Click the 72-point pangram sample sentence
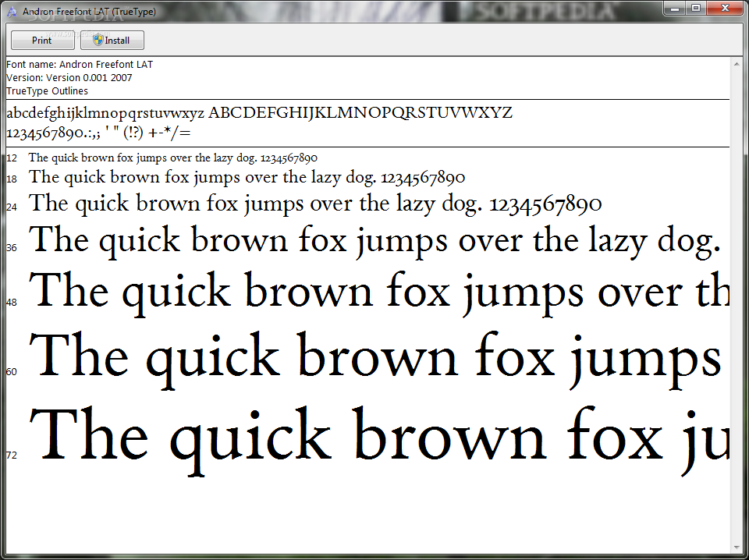The image size is (749, 560). [x=379, y=440]
